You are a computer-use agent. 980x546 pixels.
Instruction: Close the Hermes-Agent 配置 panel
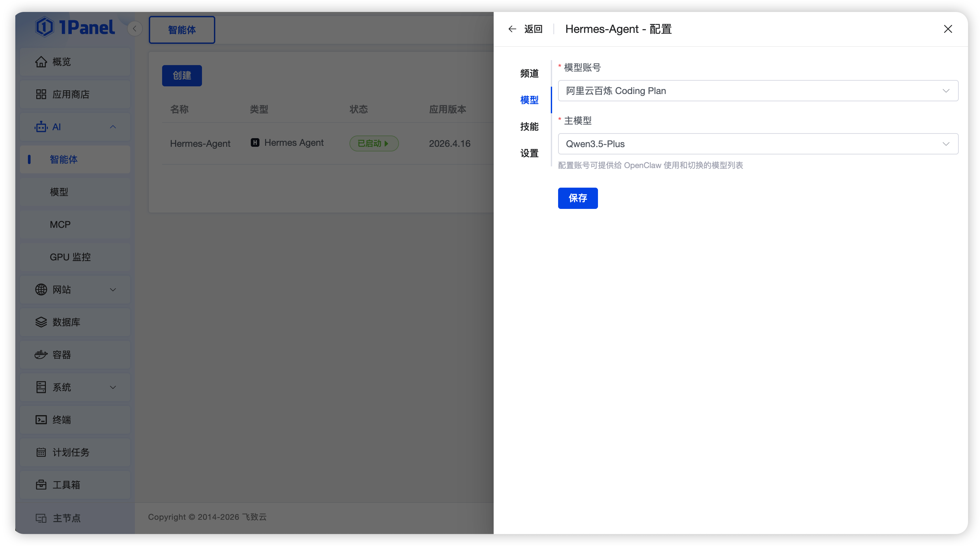click(x=948, y=29)
